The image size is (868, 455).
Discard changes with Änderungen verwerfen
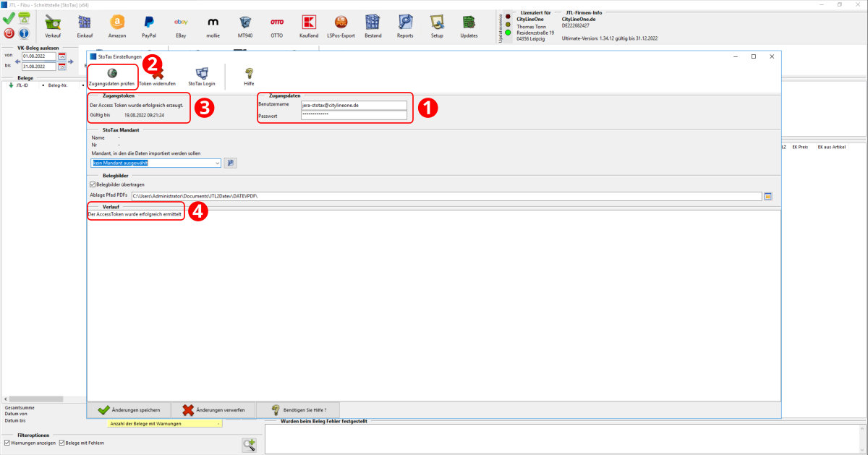pos(213,410)
